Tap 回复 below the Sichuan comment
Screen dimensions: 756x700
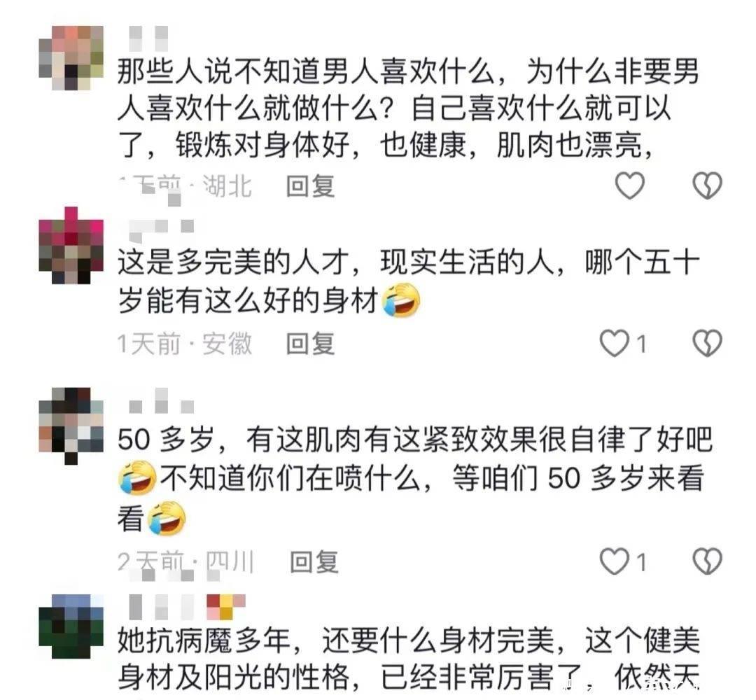[x=314, y=561]
